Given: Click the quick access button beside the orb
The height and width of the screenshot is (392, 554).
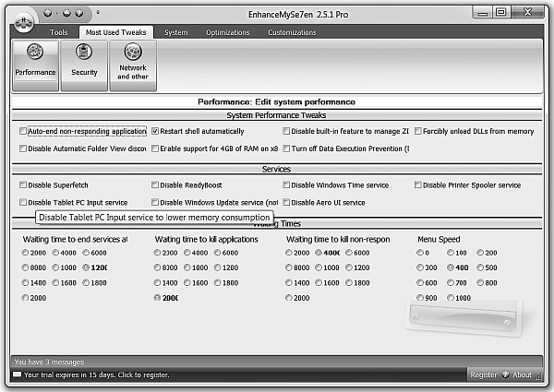Looking at the screenshot, I should click(x=48, y=13).
